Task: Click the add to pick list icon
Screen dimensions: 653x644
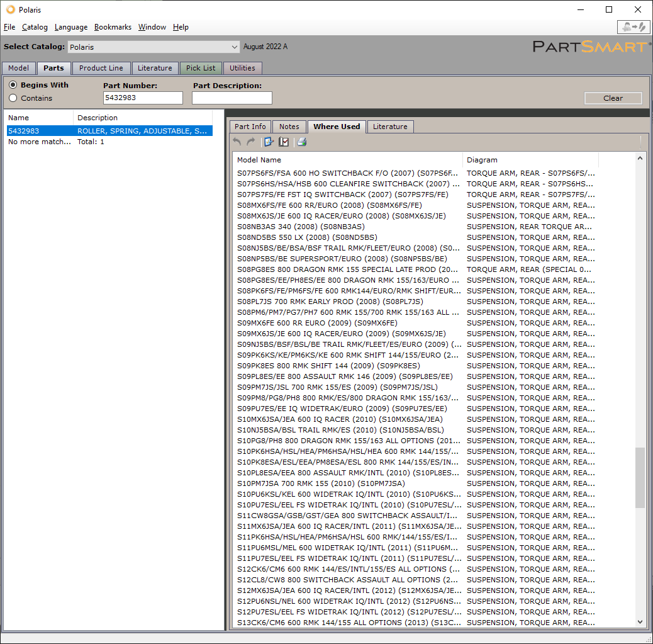Action: 269,142
